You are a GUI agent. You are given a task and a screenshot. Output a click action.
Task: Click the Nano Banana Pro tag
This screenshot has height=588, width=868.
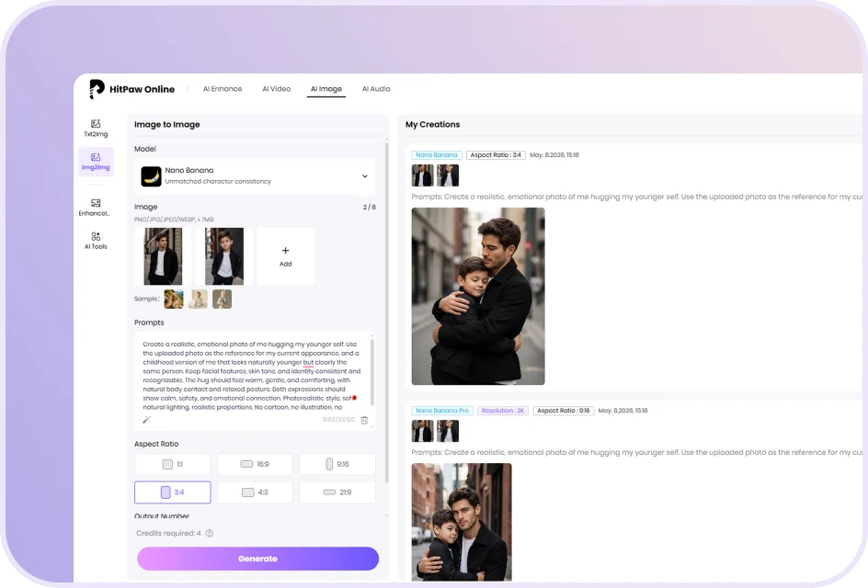coord(442,411)
